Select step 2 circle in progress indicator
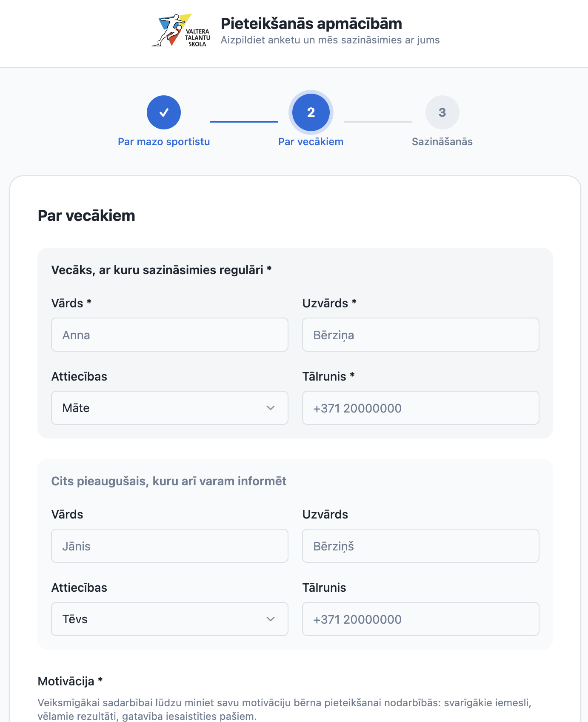The height and width of the screenshot is (722, 588). point(311,112)
